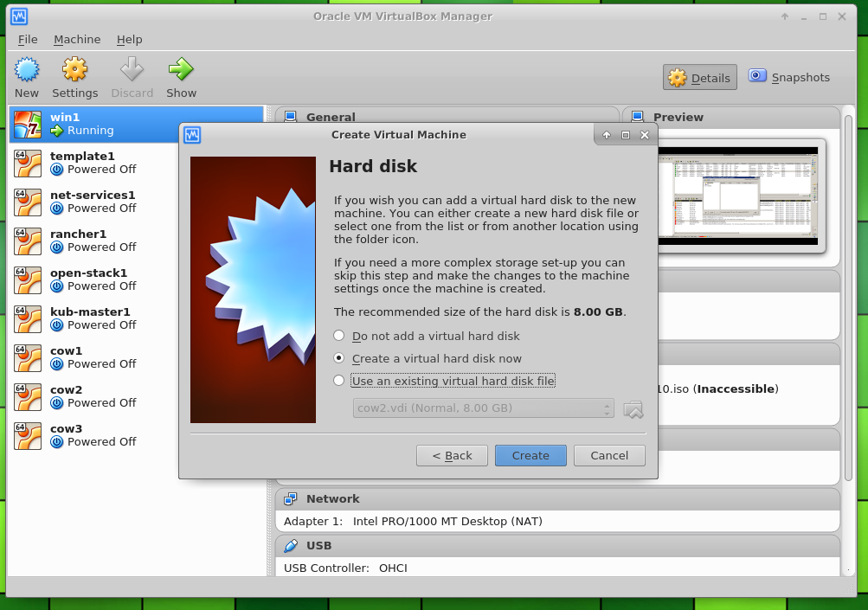The width and height of the screenshot is (868, 610).
Task: Open the Help menu
Action: tap(130, 39)
